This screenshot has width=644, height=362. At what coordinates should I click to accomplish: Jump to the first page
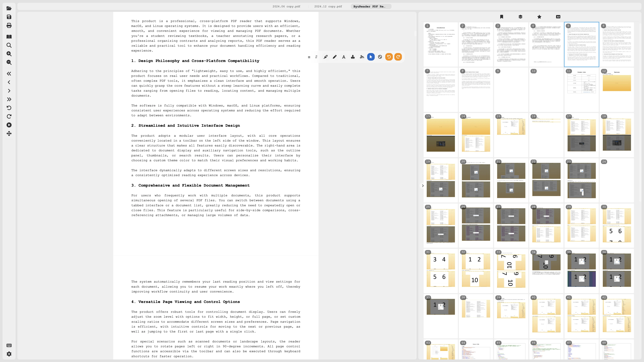click(x=9, y=74)
